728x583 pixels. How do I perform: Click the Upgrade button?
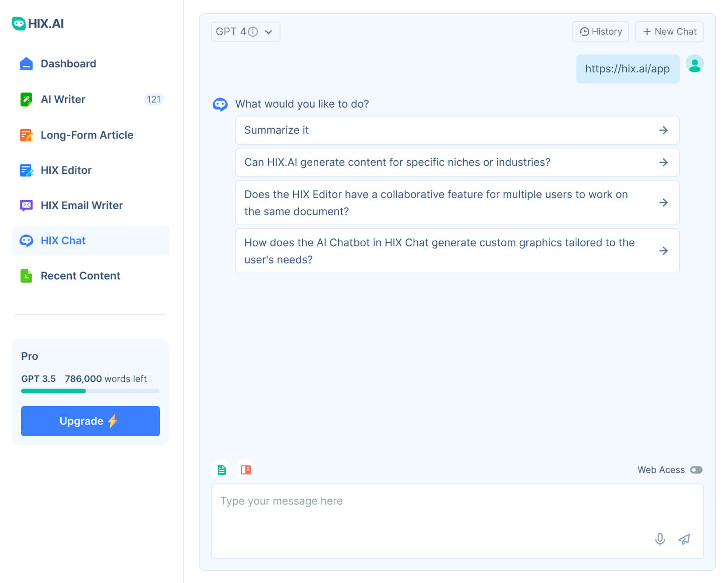(90, 421)
